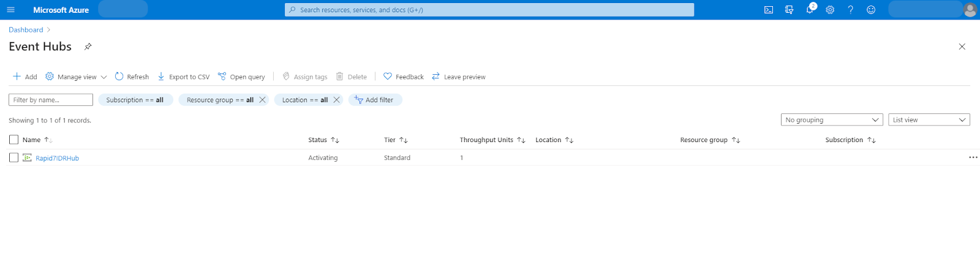Open Directory and subscription filter icon

pyautogui.click(x=789, y=10)
